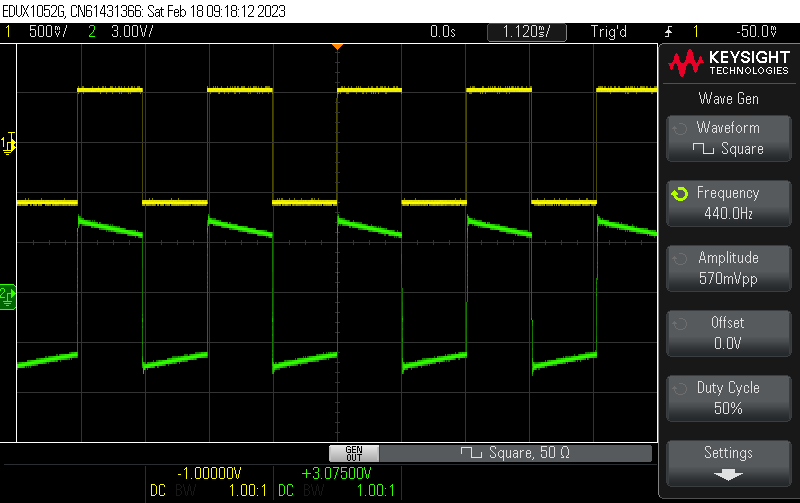This screenshot has width=800, height=503.
Task: Select the Duty Cycle 50% softkey
Action: (729, 398)
